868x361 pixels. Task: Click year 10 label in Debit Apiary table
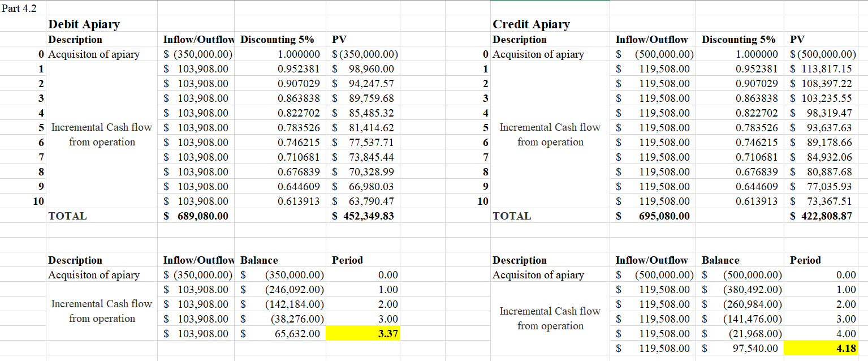(x=24, y=201)
